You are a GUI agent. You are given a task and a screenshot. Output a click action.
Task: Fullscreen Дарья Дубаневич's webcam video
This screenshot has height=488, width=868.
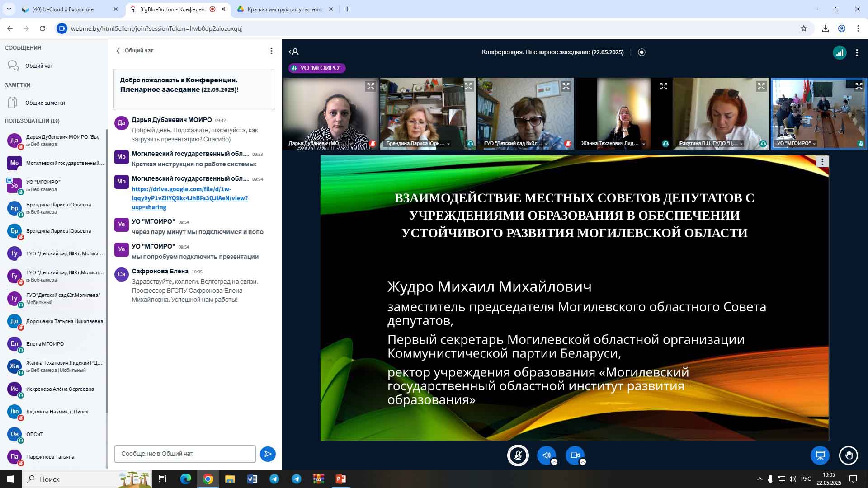click(371, 86)
